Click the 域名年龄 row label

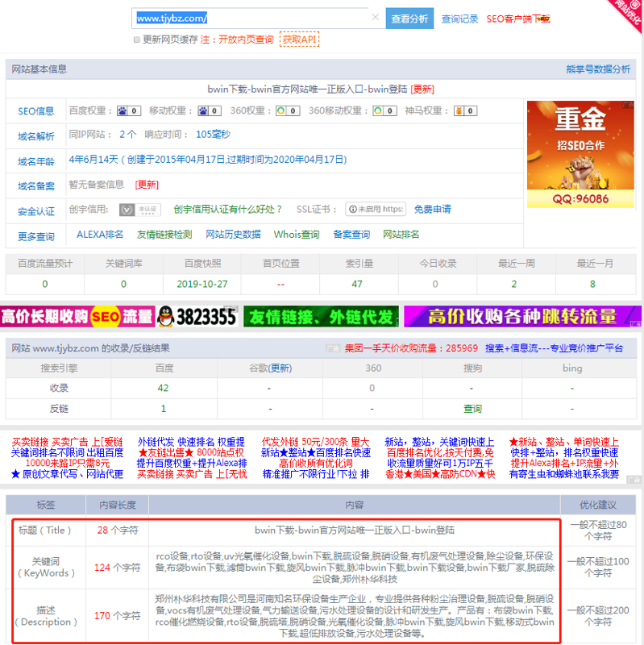[x=35, y=161]
